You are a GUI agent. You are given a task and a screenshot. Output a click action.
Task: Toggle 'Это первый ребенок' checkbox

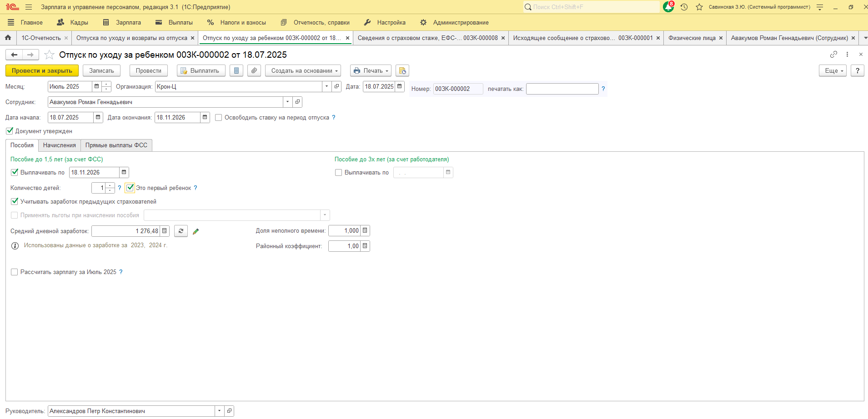(x=130, y=188)
